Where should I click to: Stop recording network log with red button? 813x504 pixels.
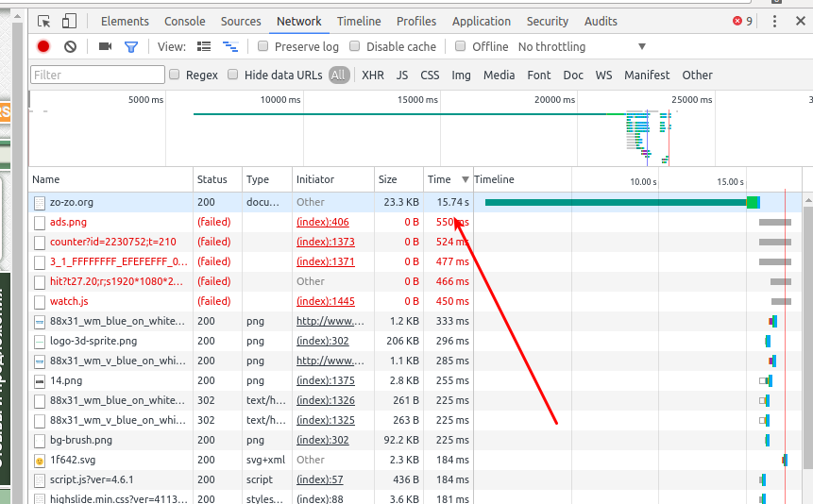pos(43,46)
